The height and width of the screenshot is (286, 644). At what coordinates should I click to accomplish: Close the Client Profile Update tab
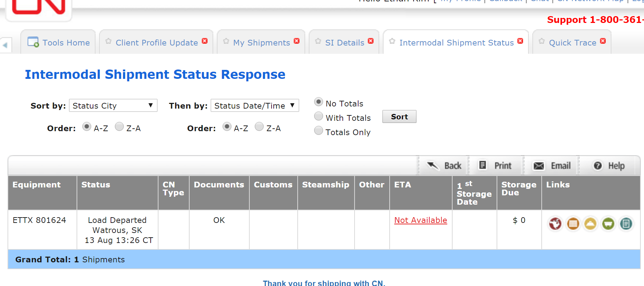205,41
